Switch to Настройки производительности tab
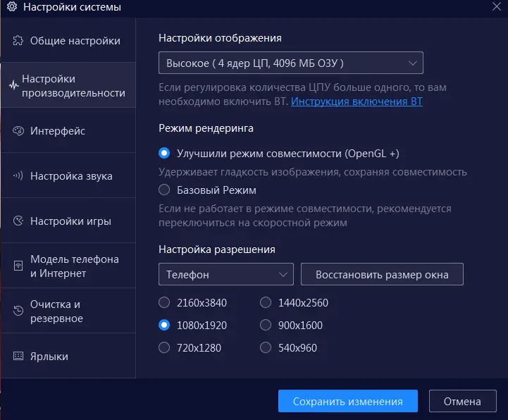The width and height of the screenshot is (508, 420). (x=68, y=85)
